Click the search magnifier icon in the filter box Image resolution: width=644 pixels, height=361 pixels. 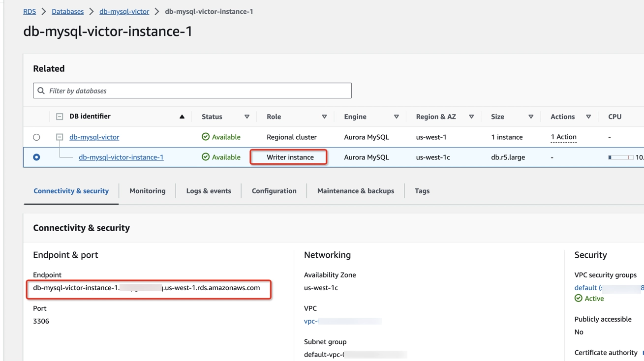[41, 90]
